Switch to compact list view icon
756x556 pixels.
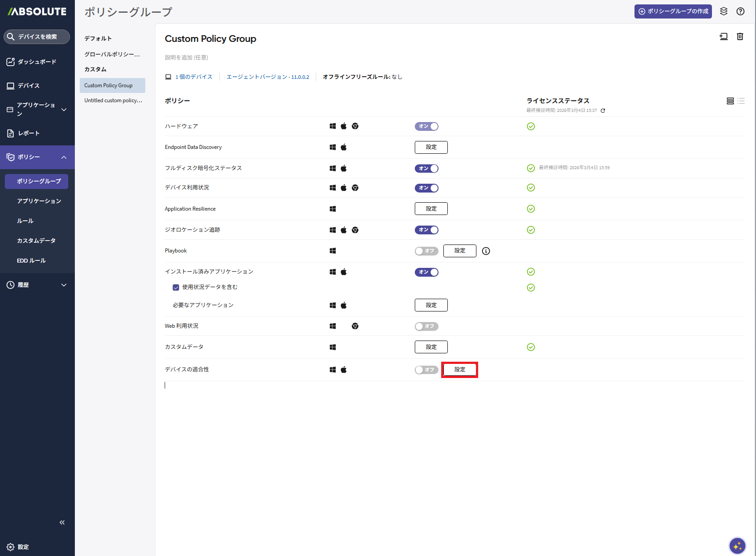pos(741,101)
